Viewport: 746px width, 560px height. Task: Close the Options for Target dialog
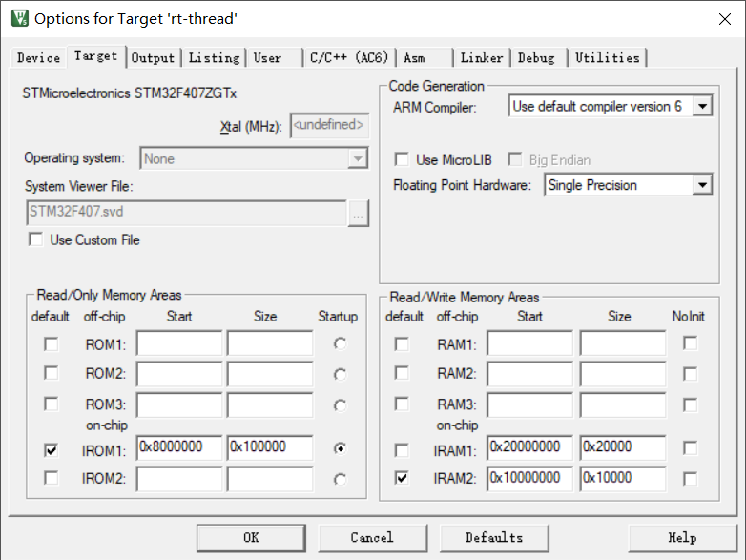(725, 19)
